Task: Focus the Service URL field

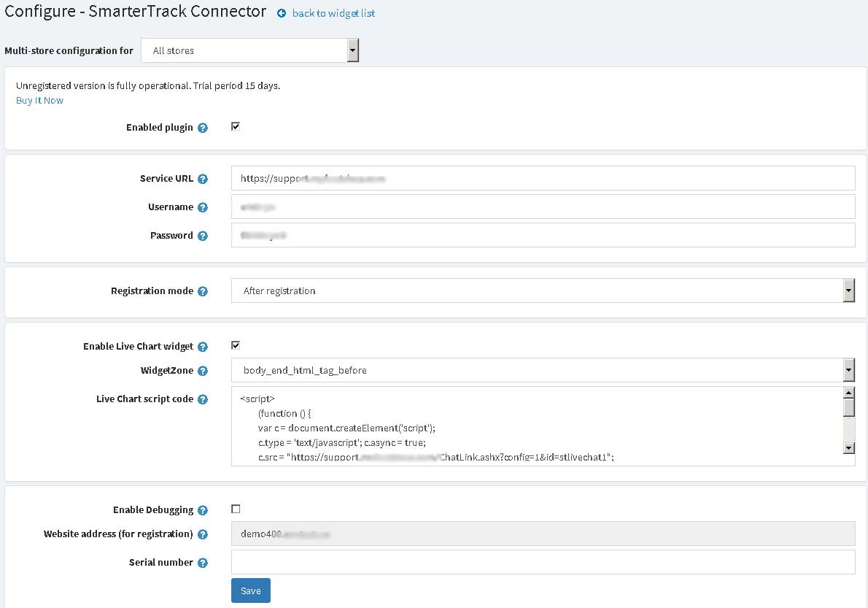Action: (x=543, y=178)
